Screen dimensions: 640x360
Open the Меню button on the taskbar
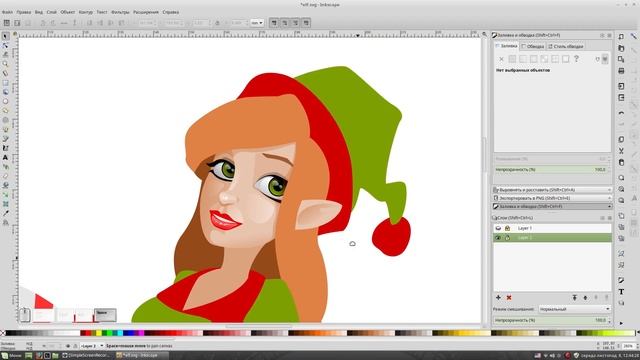pos(11,356)
